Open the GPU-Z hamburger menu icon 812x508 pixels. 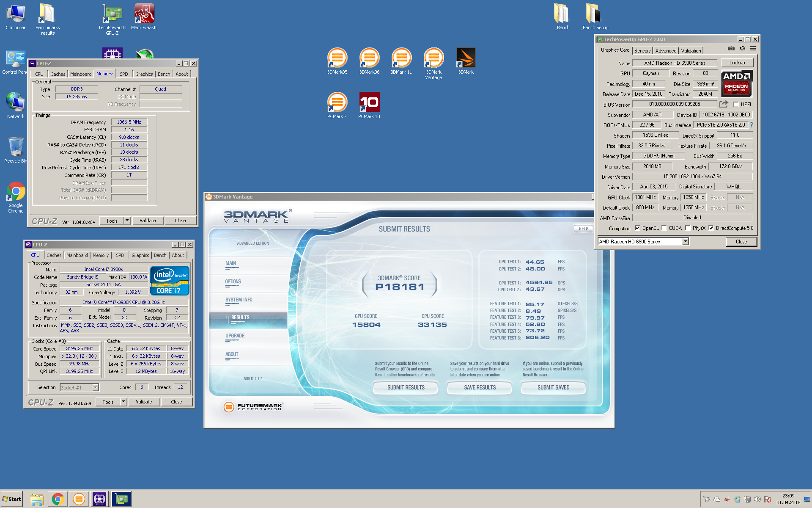click(753, 49)
